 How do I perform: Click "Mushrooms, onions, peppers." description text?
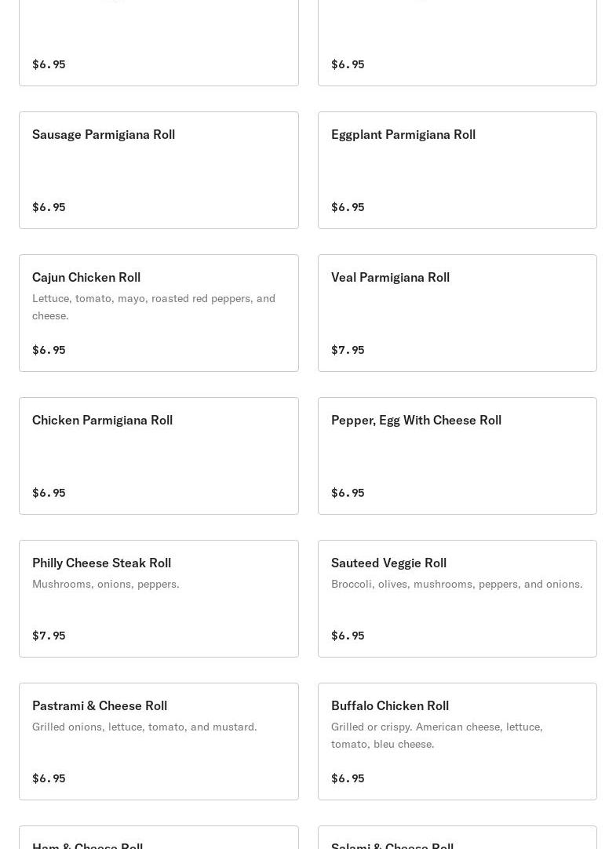tap(106, 584)
